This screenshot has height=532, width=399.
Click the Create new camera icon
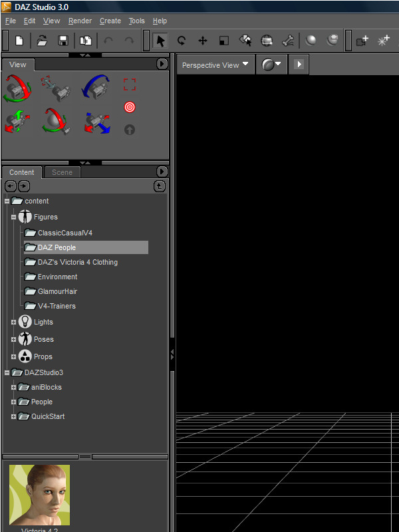362,41
